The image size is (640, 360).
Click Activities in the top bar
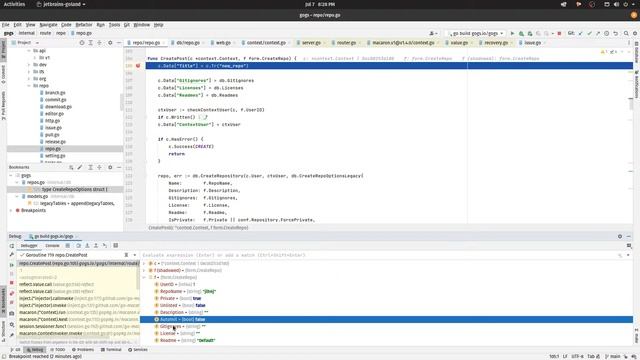coord(14,4)
